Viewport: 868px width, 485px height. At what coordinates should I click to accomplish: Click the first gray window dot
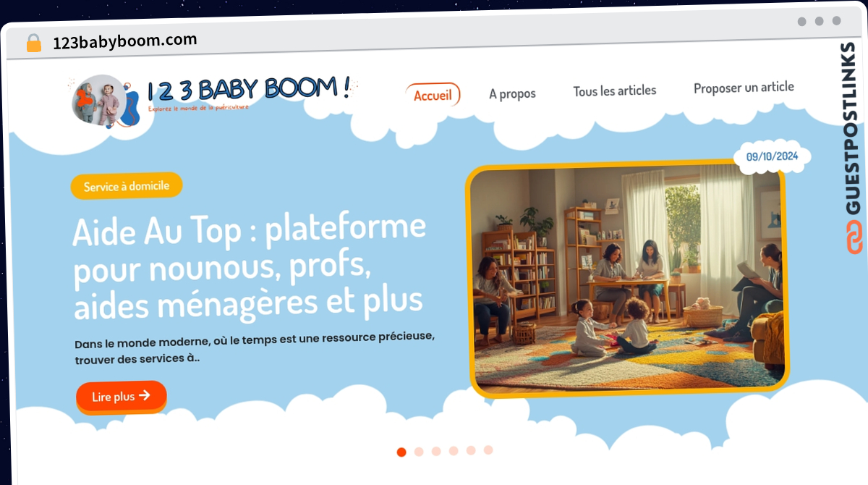pyautogui.click(x=802, y=21)
